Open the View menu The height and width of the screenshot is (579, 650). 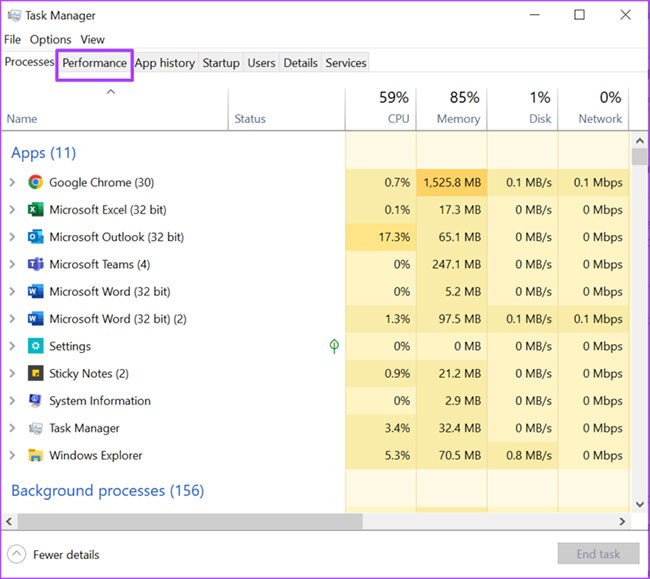[x=92, y=40]
